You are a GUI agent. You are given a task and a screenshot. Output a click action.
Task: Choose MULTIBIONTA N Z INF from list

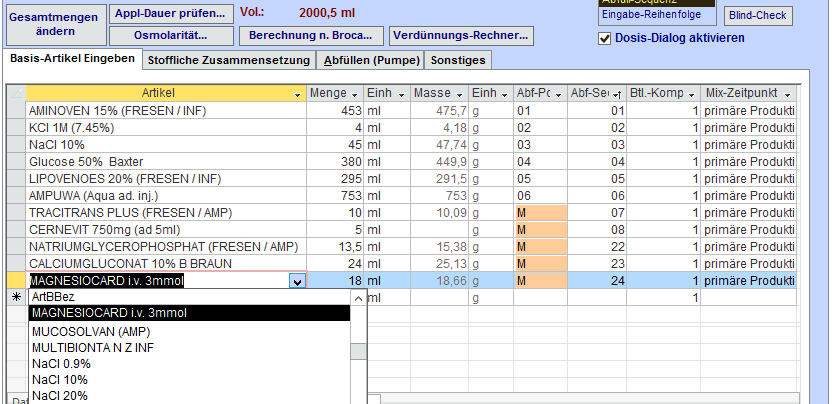(x=190, y=348)
